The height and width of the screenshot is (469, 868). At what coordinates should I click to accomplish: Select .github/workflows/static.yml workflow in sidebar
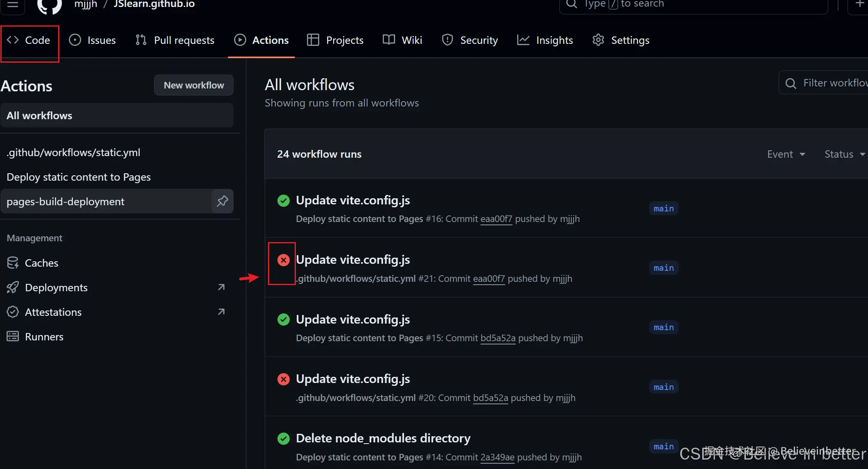tap(73, 152)
